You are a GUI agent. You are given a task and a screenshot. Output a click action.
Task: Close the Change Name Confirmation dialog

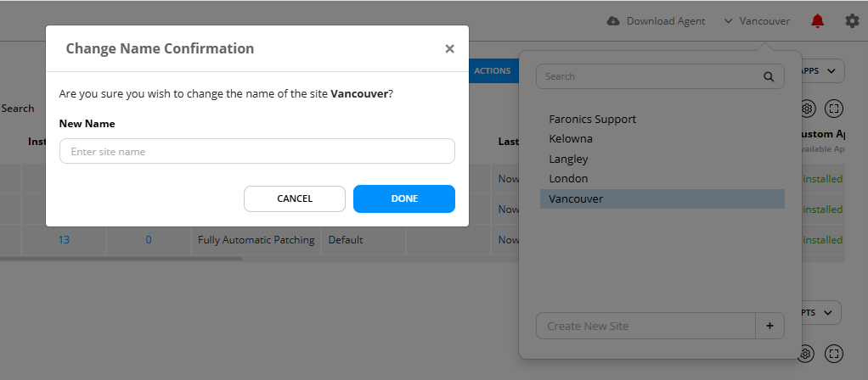449,48
